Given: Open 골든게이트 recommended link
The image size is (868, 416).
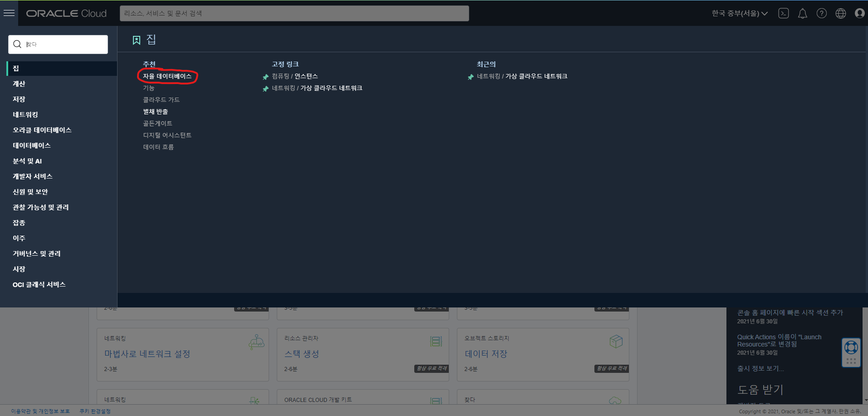Looking at the screenshot, I should tap(158, 124).
